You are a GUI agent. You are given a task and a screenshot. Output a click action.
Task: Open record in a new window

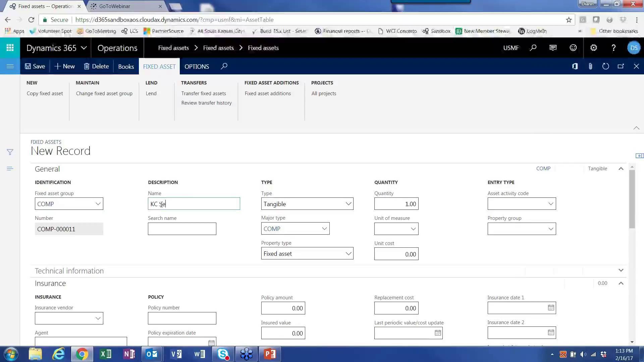621,66
